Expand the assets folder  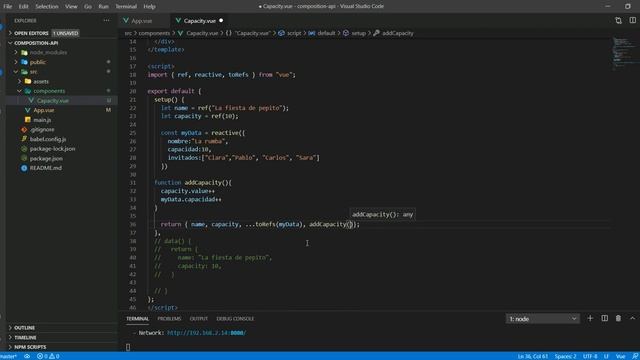click(x=41, y=81)
